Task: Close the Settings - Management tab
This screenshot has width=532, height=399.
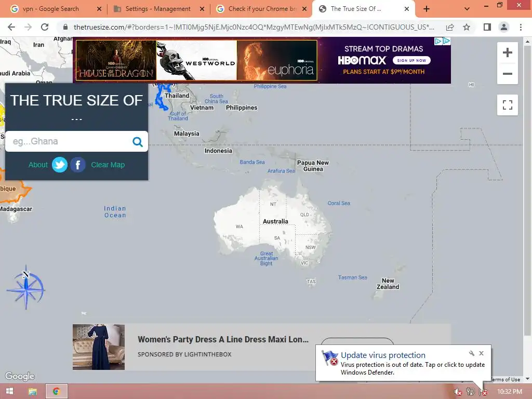Action: click(x=202, y=9)
